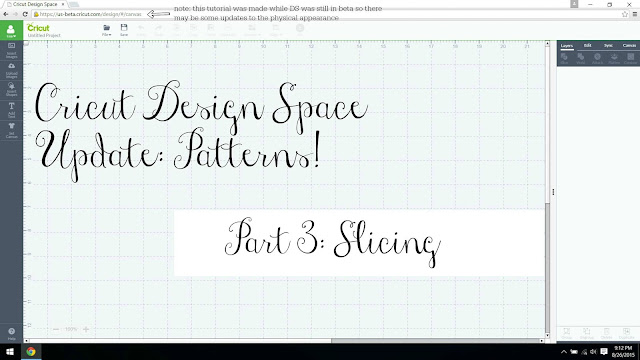
Task: Open Insert Shapes tool
Action: 11,89
